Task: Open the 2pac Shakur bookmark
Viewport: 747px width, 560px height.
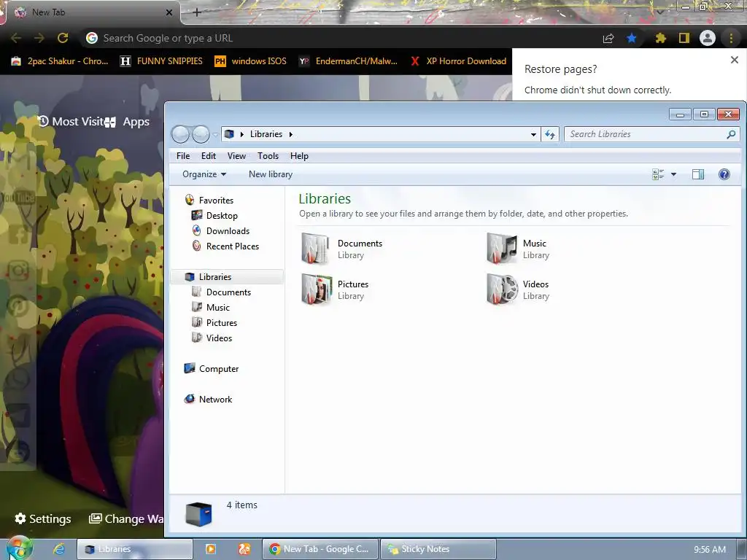Action: click(60, 61)
